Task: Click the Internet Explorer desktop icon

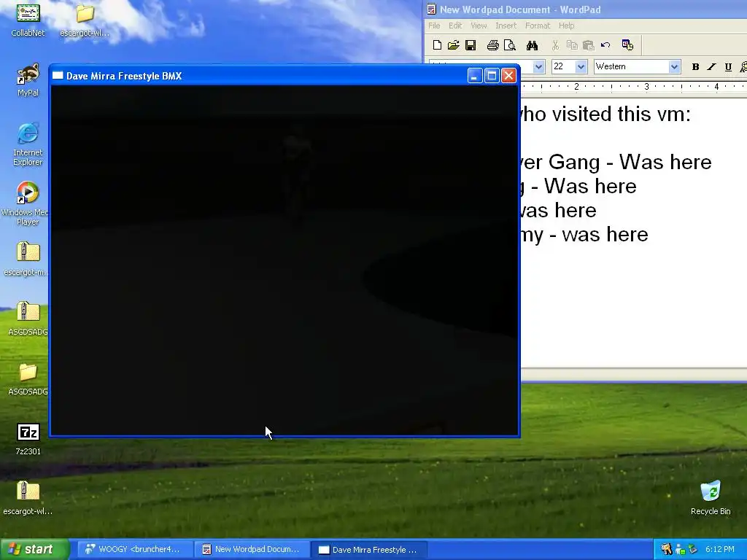Action: click(28, 144)
